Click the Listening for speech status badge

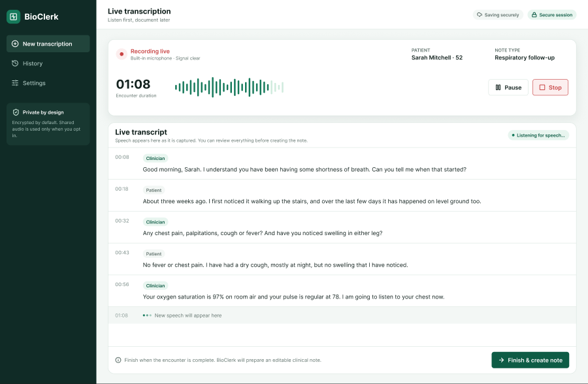tap(538, 135)
